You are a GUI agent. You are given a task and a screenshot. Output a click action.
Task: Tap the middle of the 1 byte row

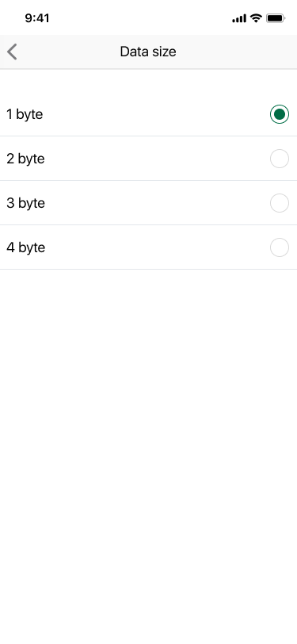[x=149, y=114]
